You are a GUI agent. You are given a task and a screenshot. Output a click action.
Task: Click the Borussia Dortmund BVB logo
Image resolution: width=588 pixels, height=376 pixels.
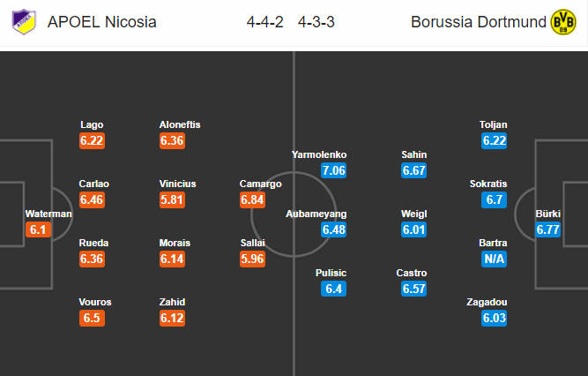pyautogui.click(x=562, y=22)
